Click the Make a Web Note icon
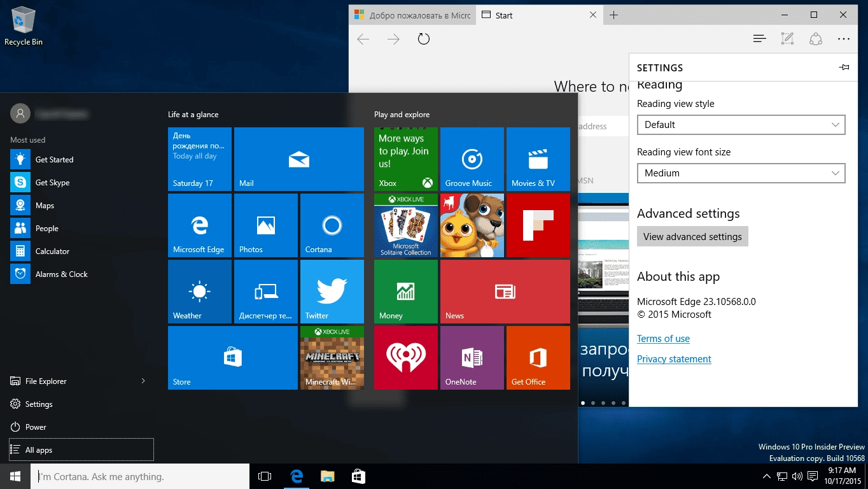This screenshot has height=489, width=868. [787, 39]
